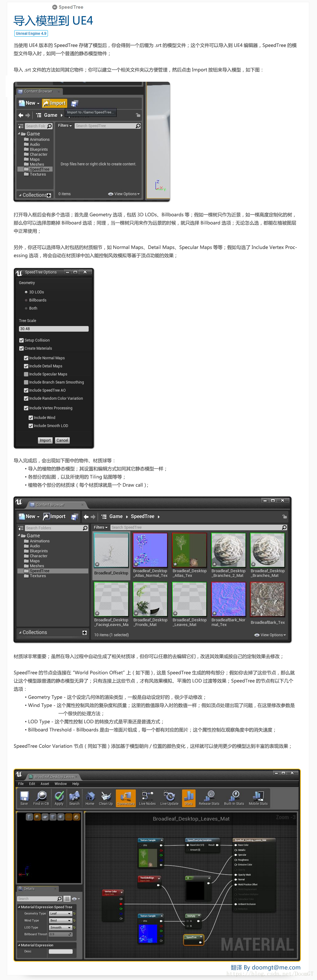Toggle the Setup Collision checkbox

click(x=22, y=340)
